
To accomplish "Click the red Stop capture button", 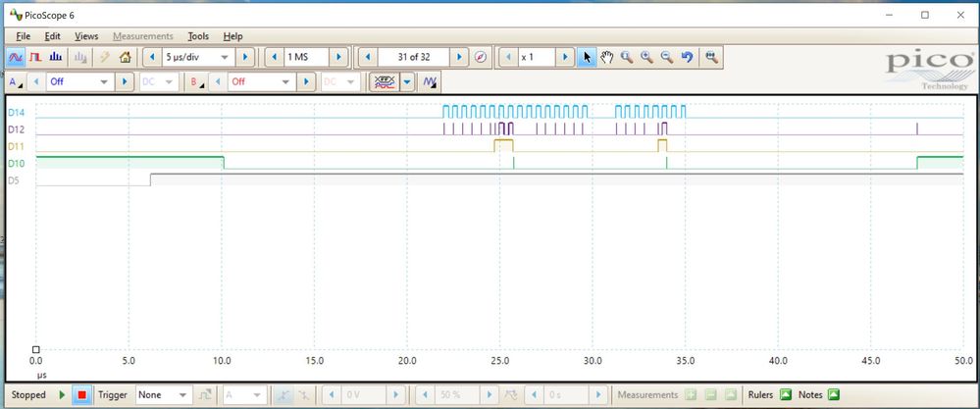I will [81, 394].
